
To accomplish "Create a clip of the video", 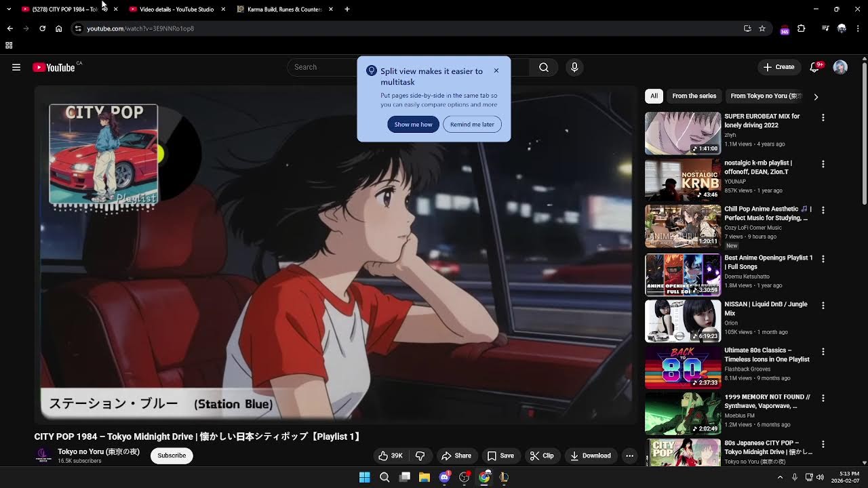I will pos(542,455).
